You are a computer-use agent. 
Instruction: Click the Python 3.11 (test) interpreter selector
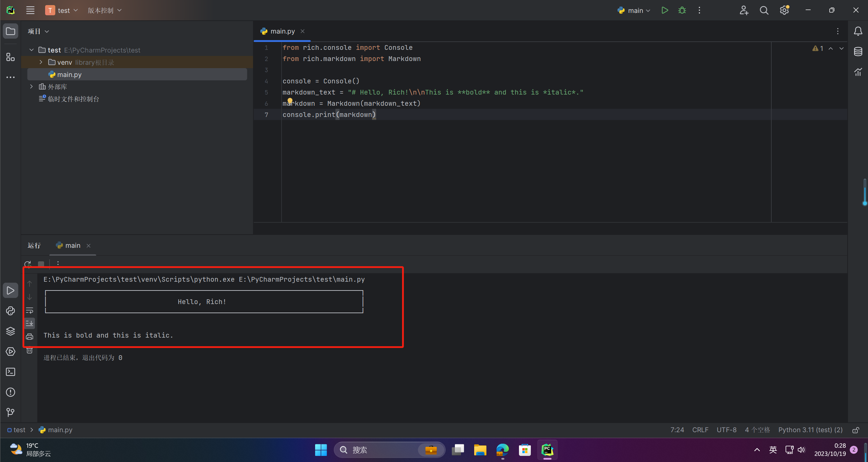click(810, 430)
